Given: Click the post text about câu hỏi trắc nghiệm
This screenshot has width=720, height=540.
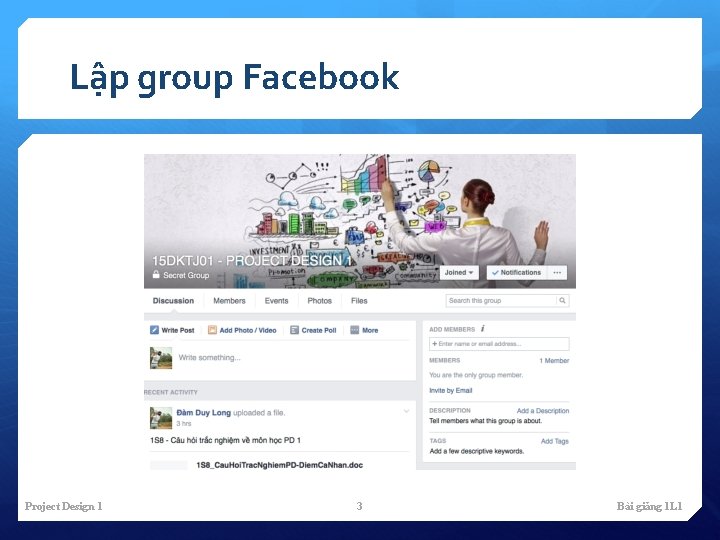Looking at the screenshot, I should (225, 440).
